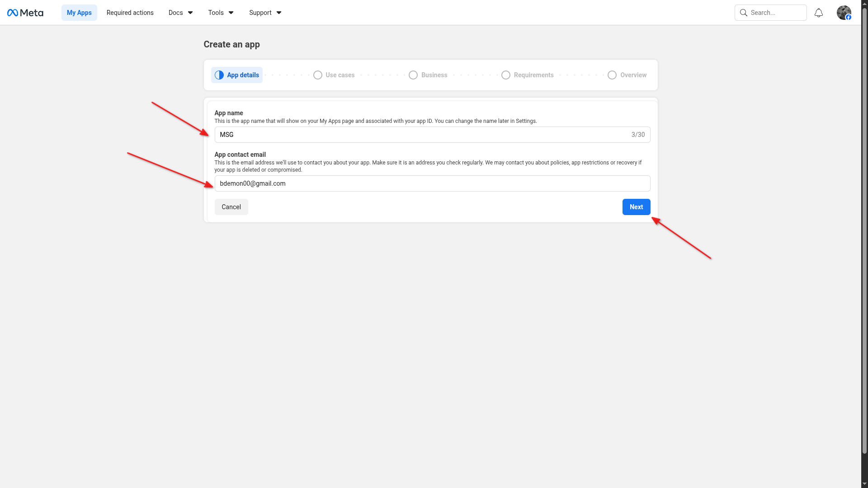Click the search magnifier icon
Screen dimensions: 868x488
click(743, 13)
